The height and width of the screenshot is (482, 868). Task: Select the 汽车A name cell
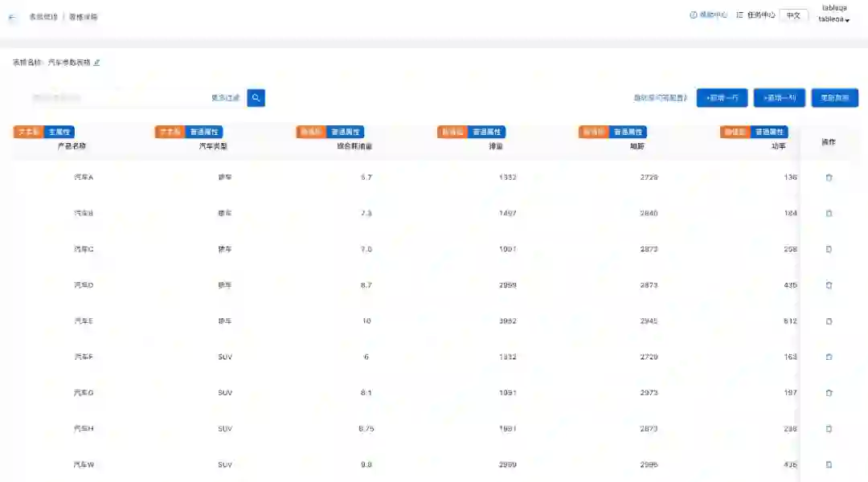[x=84, y=178]
